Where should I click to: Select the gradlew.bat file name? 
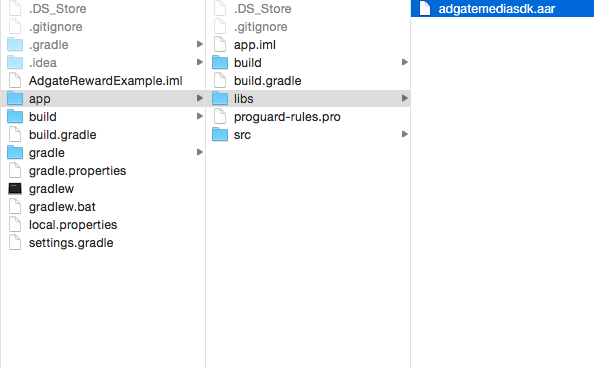coord(62,207)
